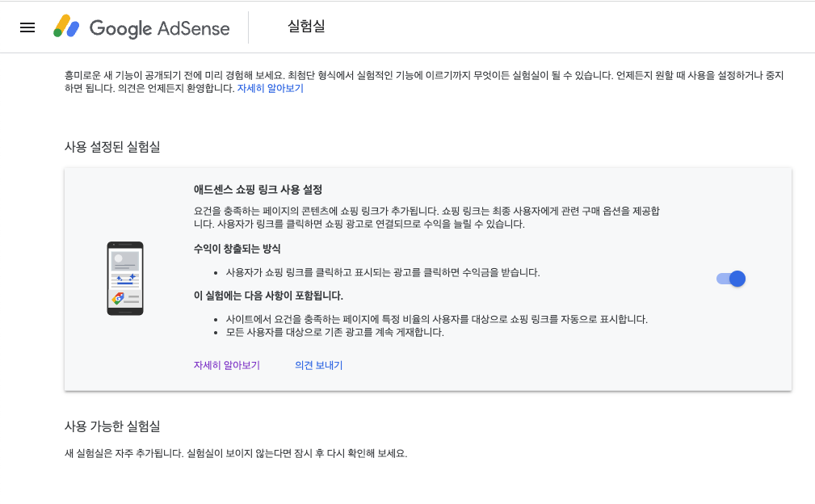This screenshot has width=815, height=504.
Task: Click the 이 실험에는 다음 사항이 포함됩니다 subheading
Action: (268, 296)
